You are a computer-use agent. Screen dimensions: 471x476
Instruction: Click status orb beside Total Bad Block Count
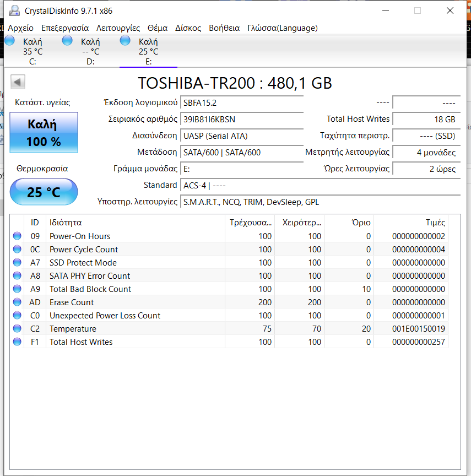tap(17, 289)
